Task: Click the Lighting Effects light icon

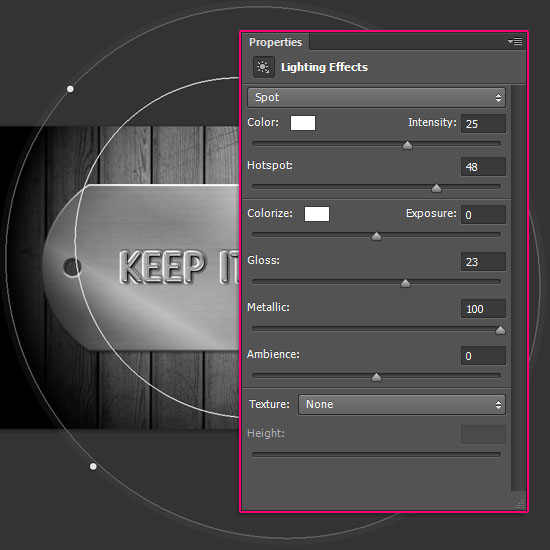Action: pyautogui.click(x=263, y=67)
